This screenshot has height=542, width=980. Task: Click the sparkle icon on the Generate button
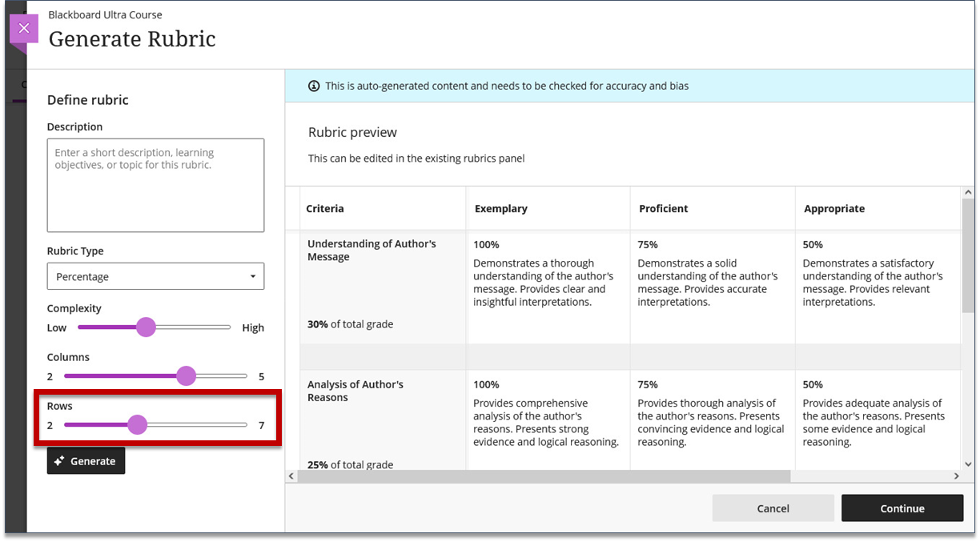tap(59, 461)
